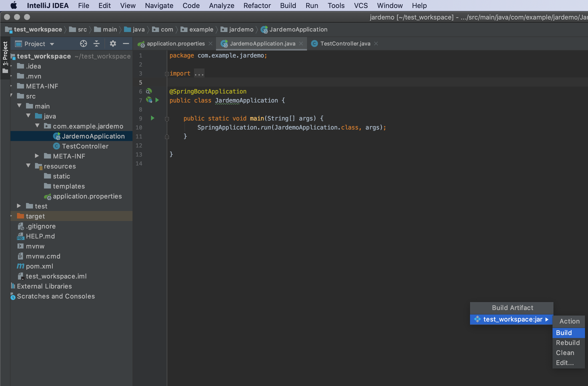Image resolution: width=588 pixels, height=386 pixels.
Task: Click the locate/scroll-from-source target icon
Action: [83, 44]
